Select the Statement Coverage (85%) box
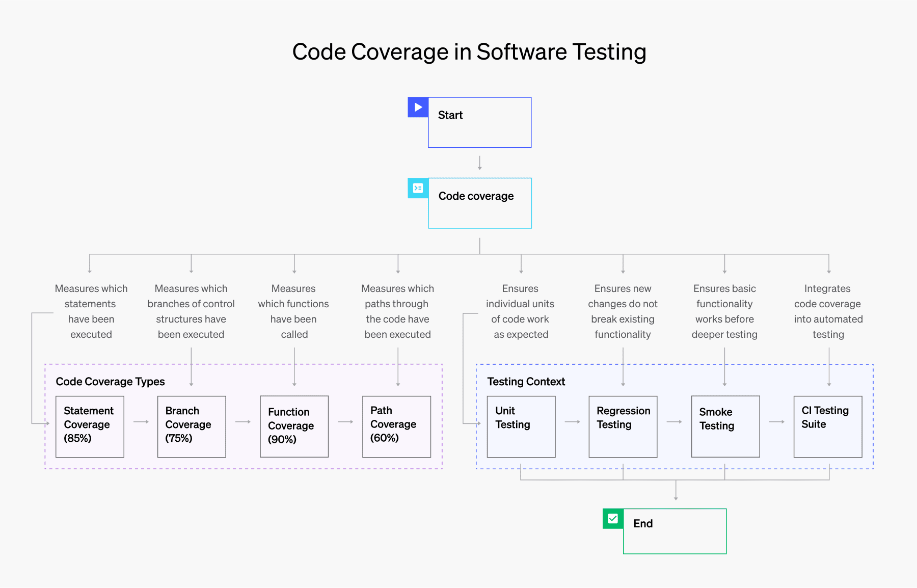Viewport: 917px width, 588px height. click(x=90, y=426)
